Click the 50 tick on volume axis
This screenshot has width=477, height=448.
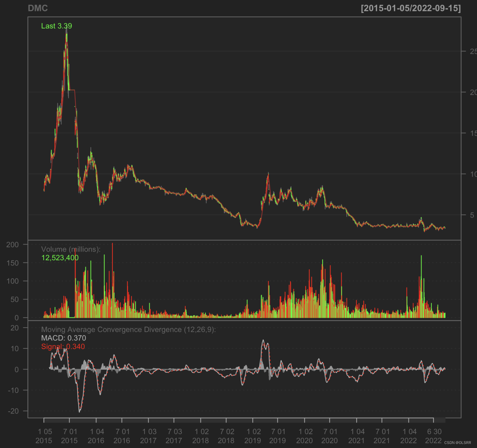click(x=14, y=299)
